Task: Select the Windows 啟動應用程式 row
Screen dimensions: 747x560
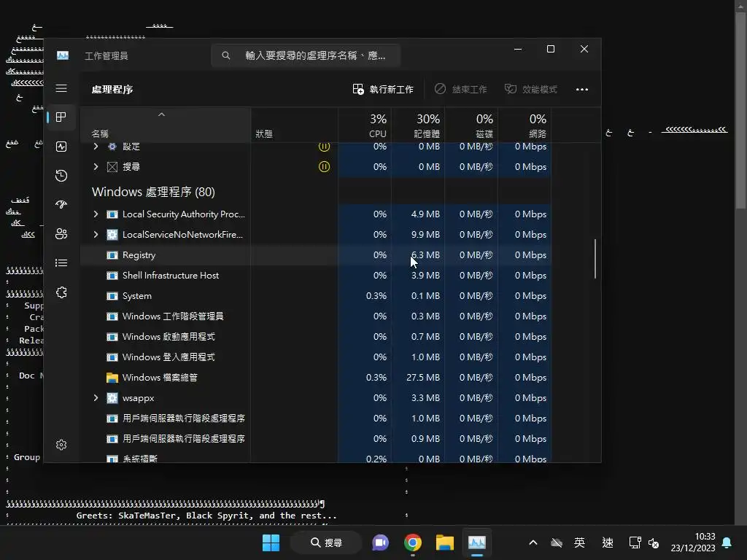Action: tap(315, 337)
